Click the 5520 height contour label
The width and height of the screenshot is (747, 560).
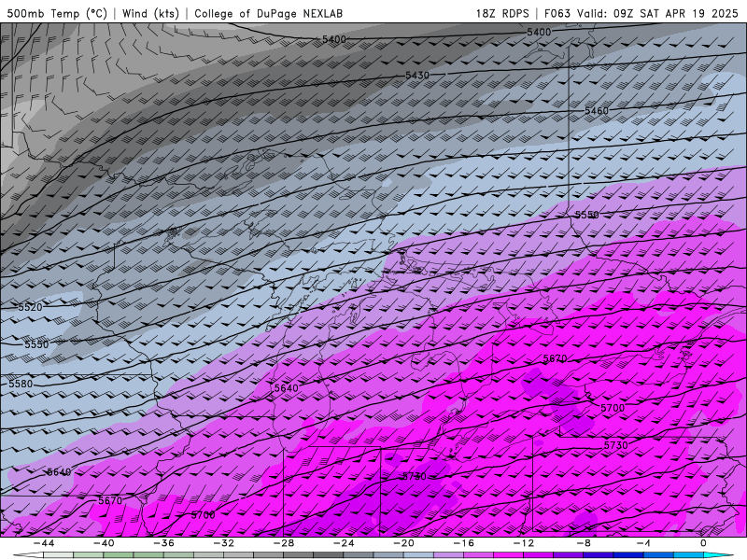(30, 307)
